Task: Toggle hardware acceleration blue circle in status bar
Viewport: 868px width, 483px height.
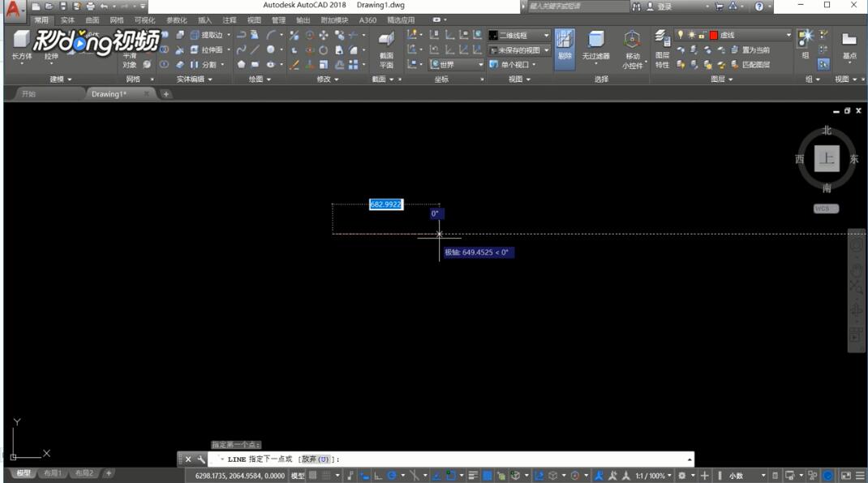Action: point(827,475)
